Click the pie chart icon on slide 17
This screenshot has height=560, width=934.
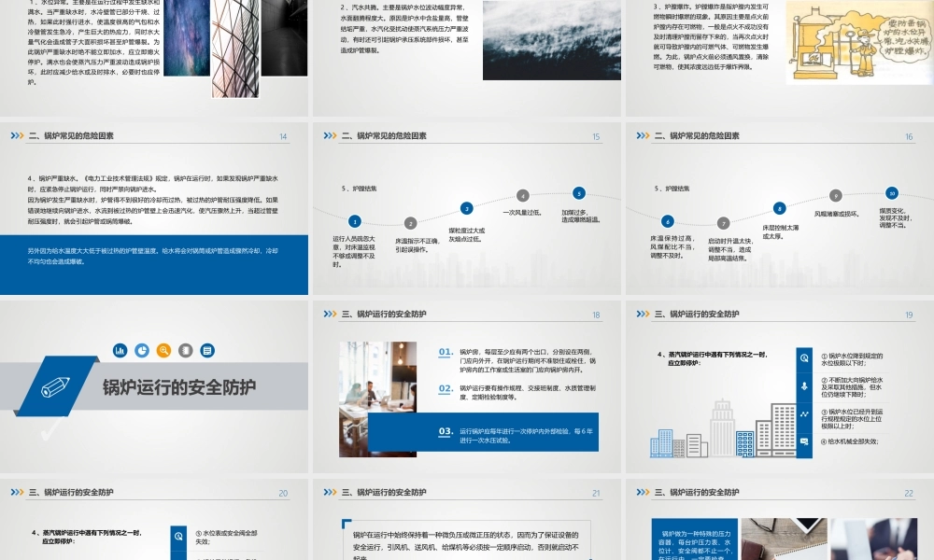(142, 350)
